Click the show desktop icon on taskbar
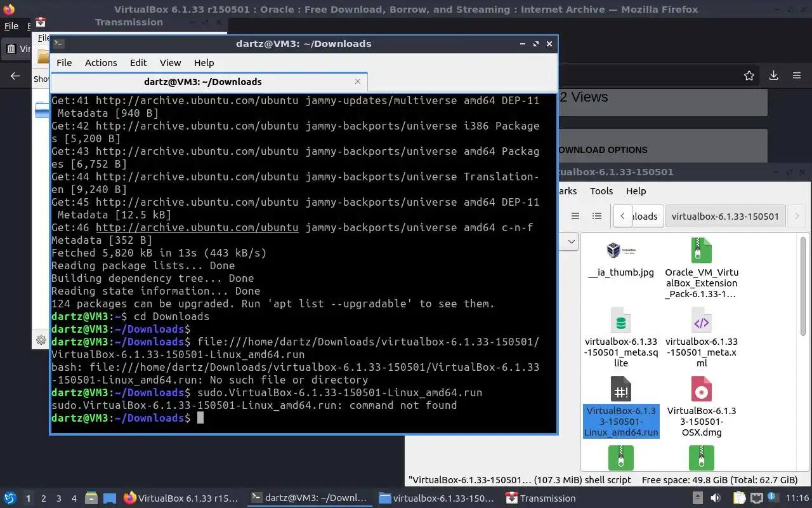Screen dimensions: 812x508 coord(109,498)
